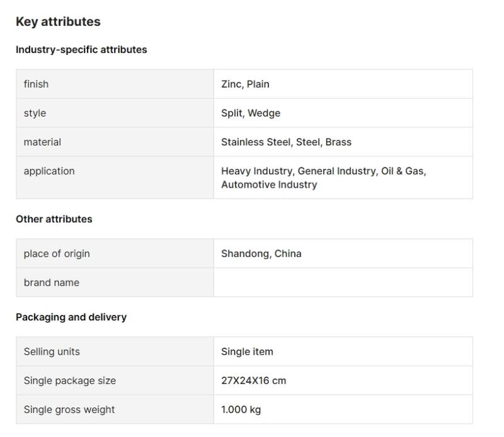Click the Zinc, Plain value cell

pyautogui.click(x=245, y=84)
